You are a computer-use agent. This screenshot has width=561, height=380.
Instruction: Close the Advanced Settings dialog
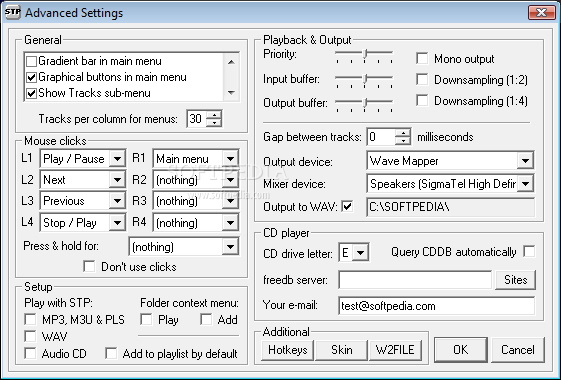click(542, 13)
